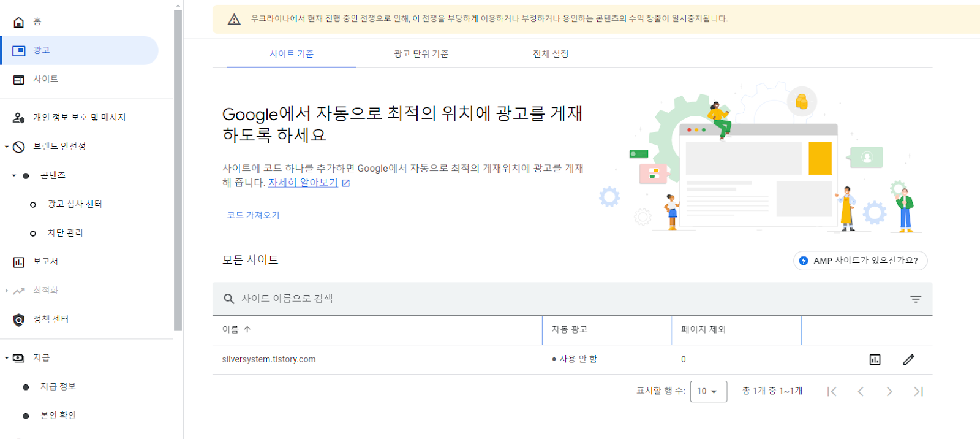Open the rows per page dropdown showing 10
Viewport: 980px width, 439px height.
[709, 391]
